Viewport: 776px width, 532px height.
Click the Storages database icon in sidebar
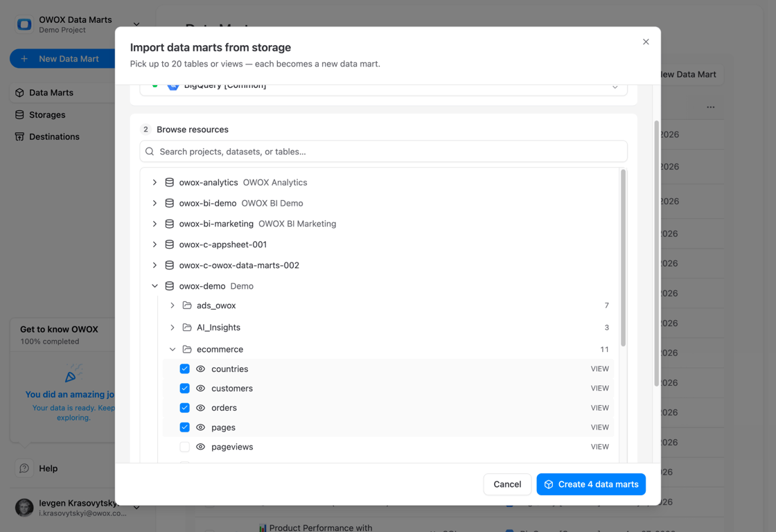(x=20, y=115)
